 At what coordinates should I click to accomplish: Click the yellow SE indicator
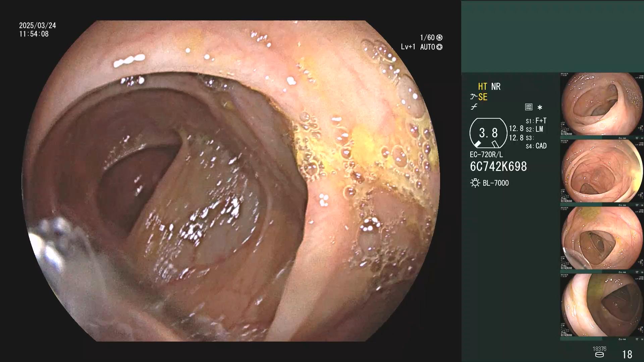483,97
